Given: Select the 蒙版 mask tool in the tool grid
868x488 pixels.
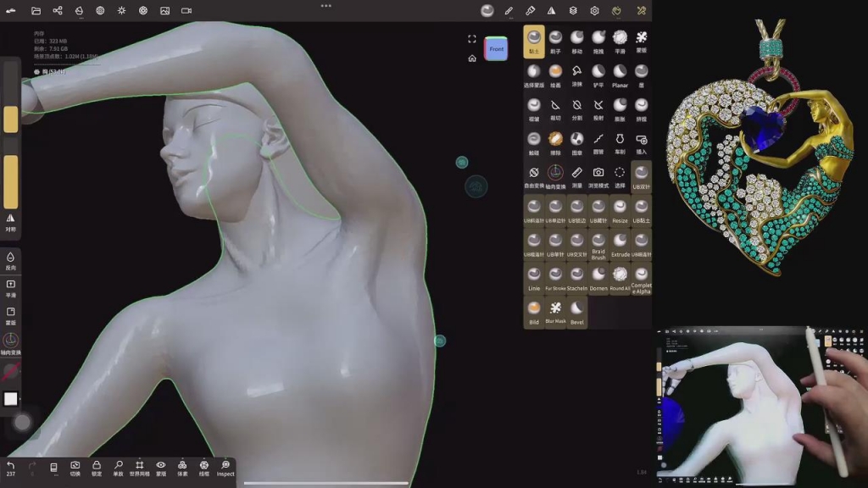Looking at the screenshot, I should pos(642,42).
